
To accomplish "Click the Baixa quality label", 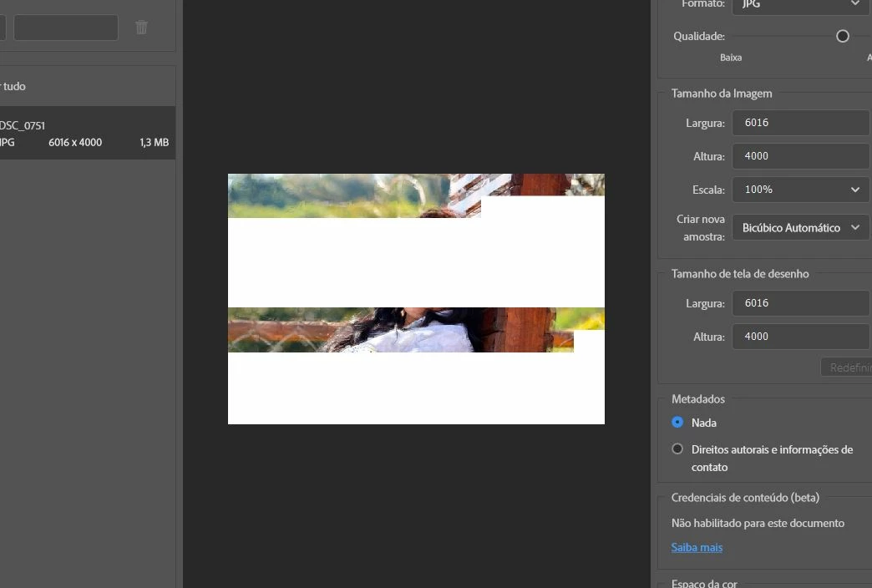I will coord(731,58).
